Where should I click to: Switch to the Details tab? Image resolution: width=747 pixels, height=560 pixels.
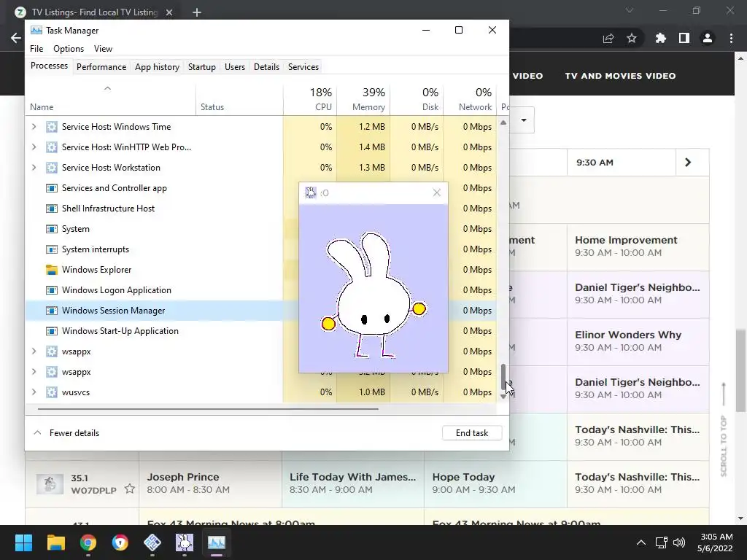266,66
